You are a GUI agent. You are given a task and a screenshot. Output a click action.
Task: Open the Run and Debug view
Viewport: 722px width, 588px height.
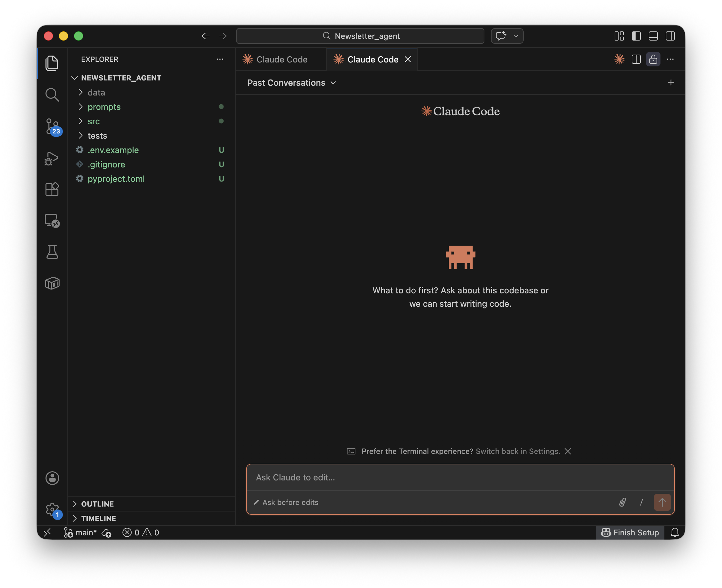[52, 158]
